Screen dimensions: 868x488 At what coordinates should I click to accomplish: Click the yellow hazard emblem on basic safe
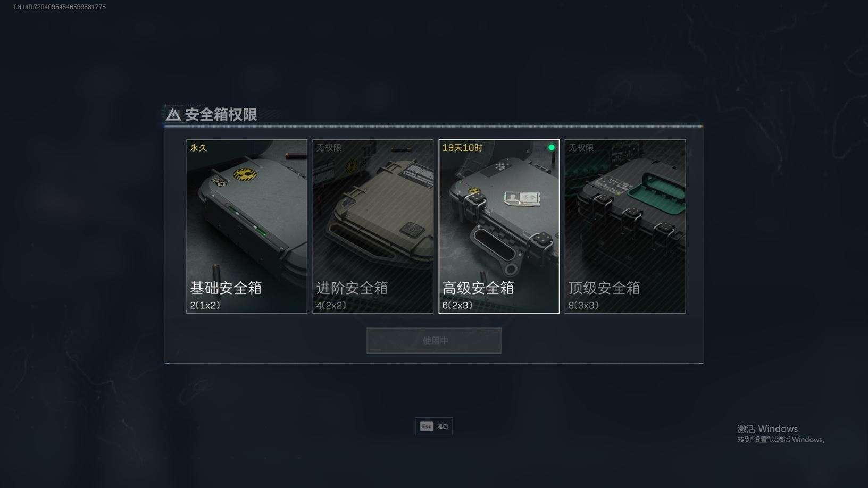pyautogui.click(x=245, y=174)
